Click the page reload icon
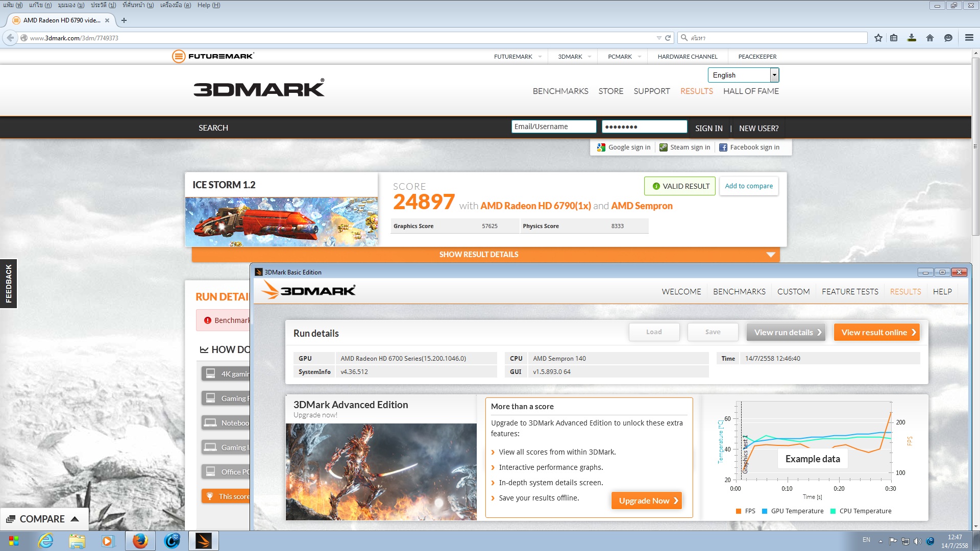 point(668,38)
